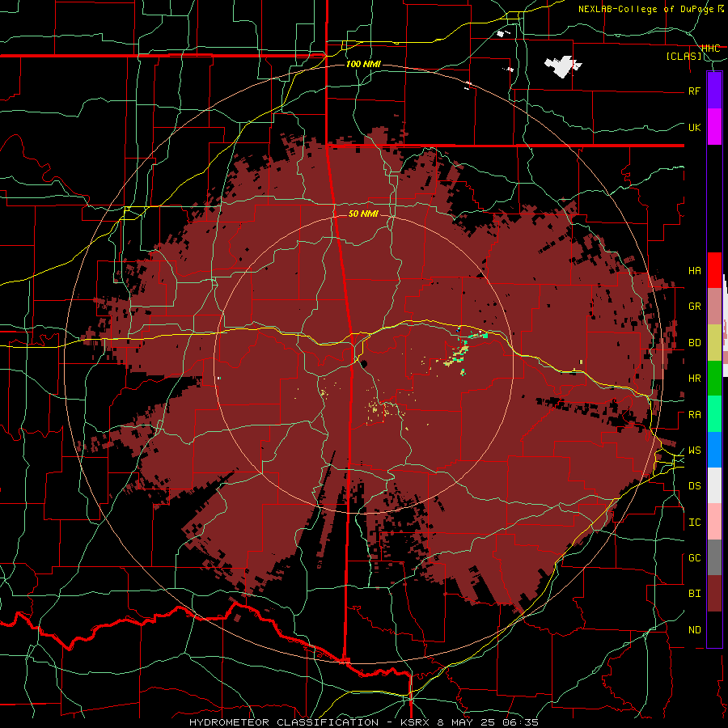Image resolution: width=728 pixels, height=728 pixels.
Task: Click the magenta UK color swatch
Action: point(714,127)
